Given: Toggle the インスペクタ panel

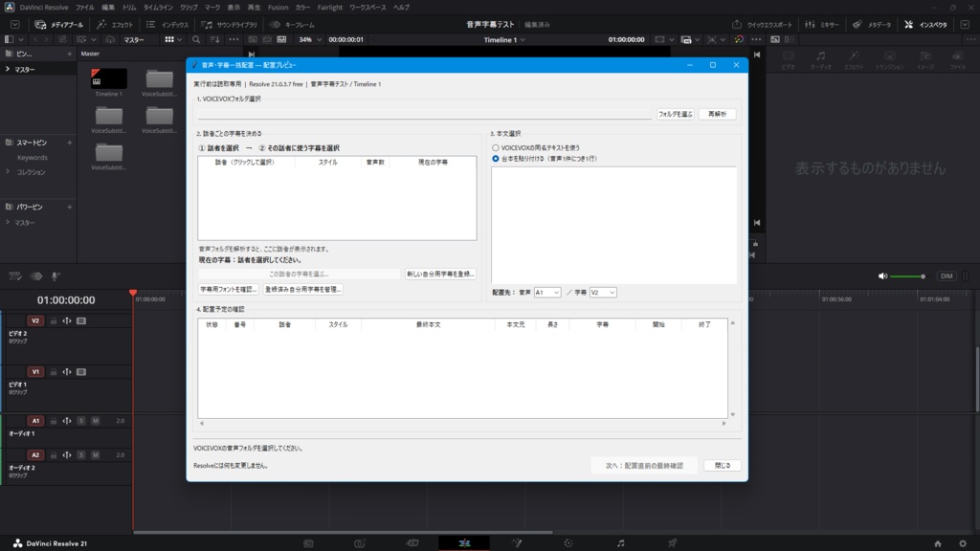Looking at the screenshot, I should 925,24.
